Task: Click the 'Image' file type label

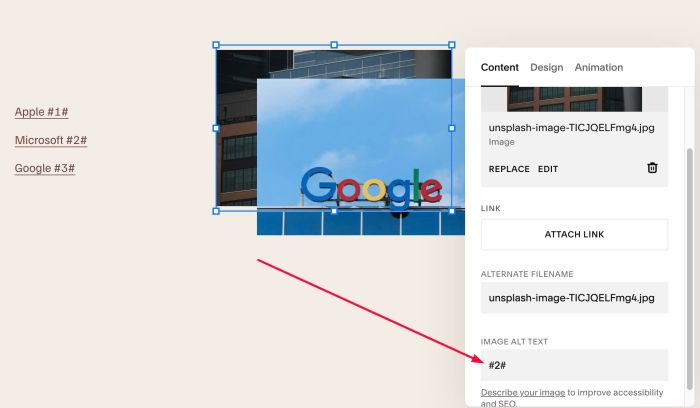Action: coord(501,142)
